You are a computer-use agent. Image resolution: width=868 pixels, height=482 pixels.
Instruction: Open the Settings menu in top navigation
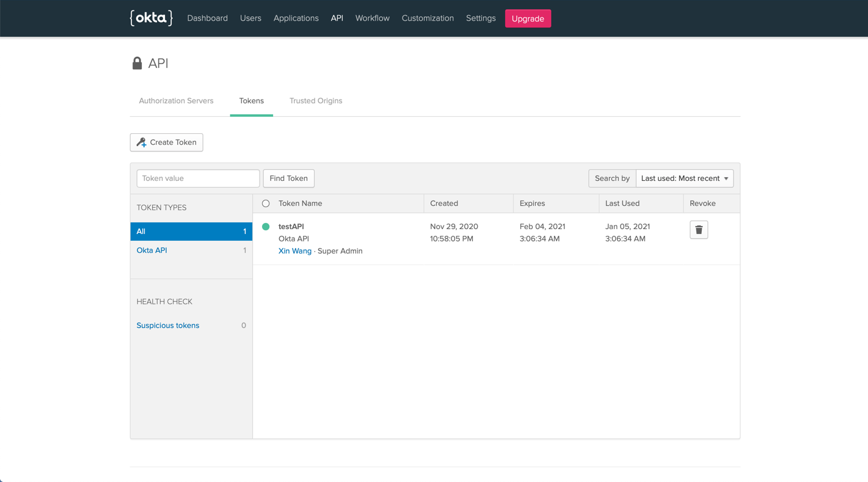click(x=480, y=18)
